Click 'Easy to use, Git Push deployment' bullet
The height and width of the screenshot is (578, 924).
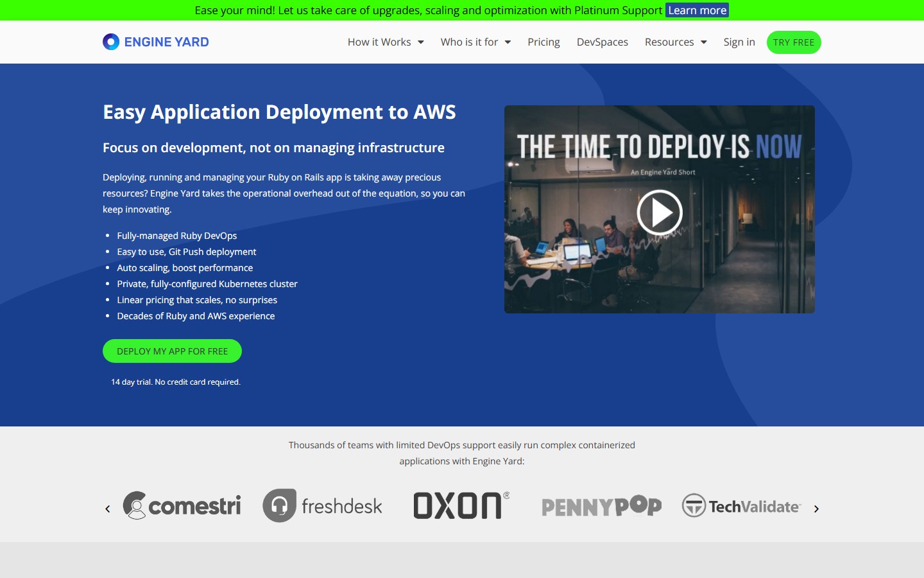click(x=187, y=252)
